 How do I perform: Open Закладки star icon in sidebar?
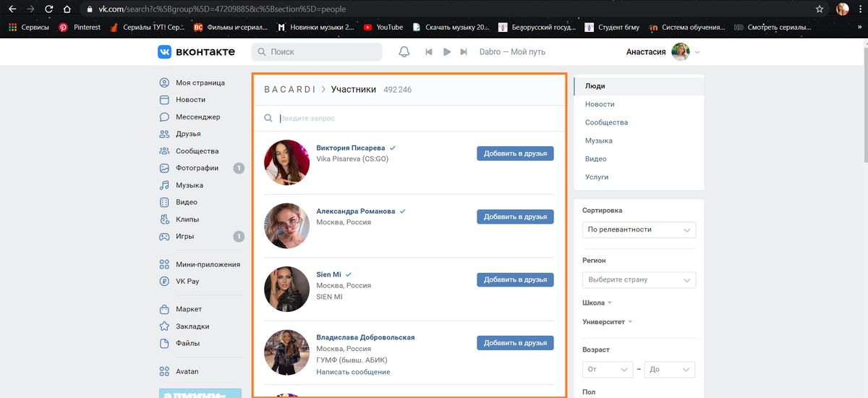pyautogui.click(x=164, y=326)
